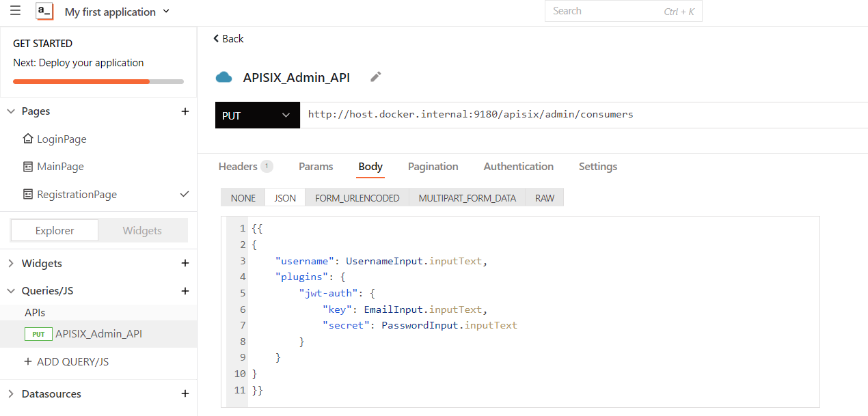
Task: Click the cloud icon beside APISIX_Admin_API
Action: (224, 77)
